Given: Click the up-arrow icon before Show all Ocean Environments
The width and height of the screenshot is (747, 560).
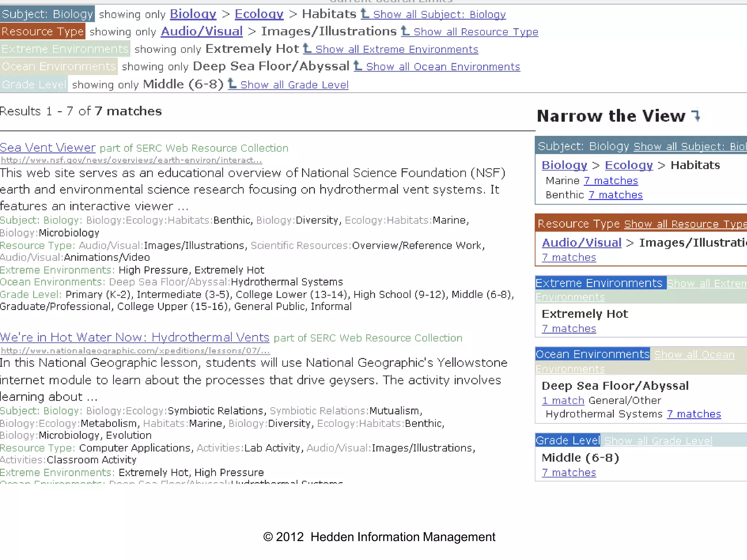Looking at the screenshot, I should tap(358, 66).
